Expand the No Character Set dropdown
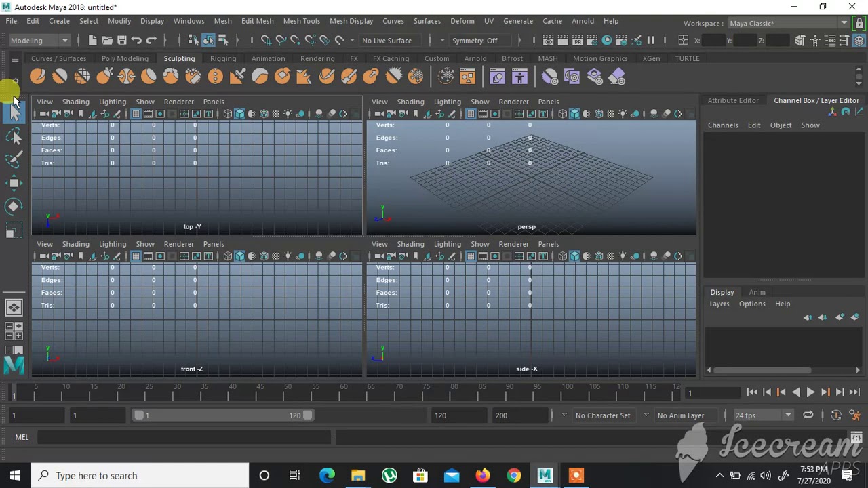Screen dimensions: 868x488 click(603, 415)
